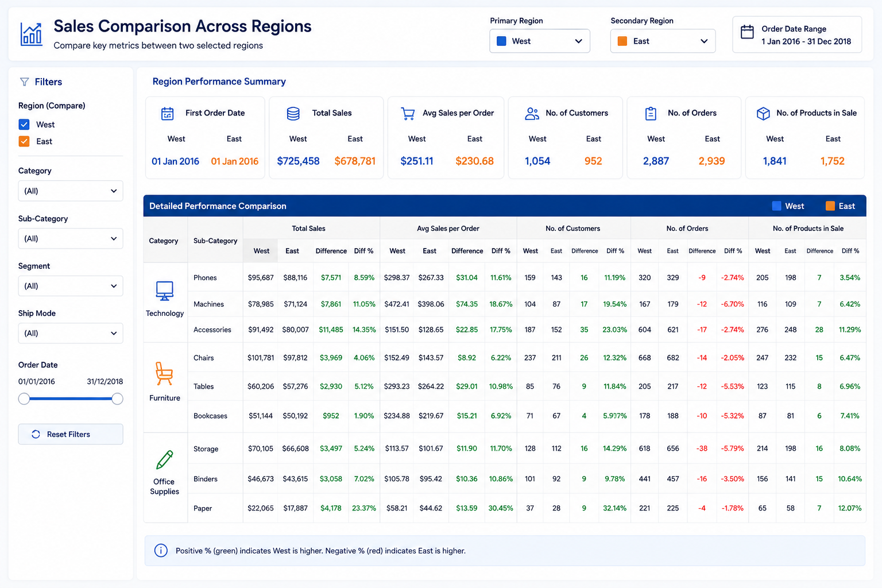Click the Office Supplies pencil icon
The height and width of the screenshot is (588, 882).
(x=164, y=460)
